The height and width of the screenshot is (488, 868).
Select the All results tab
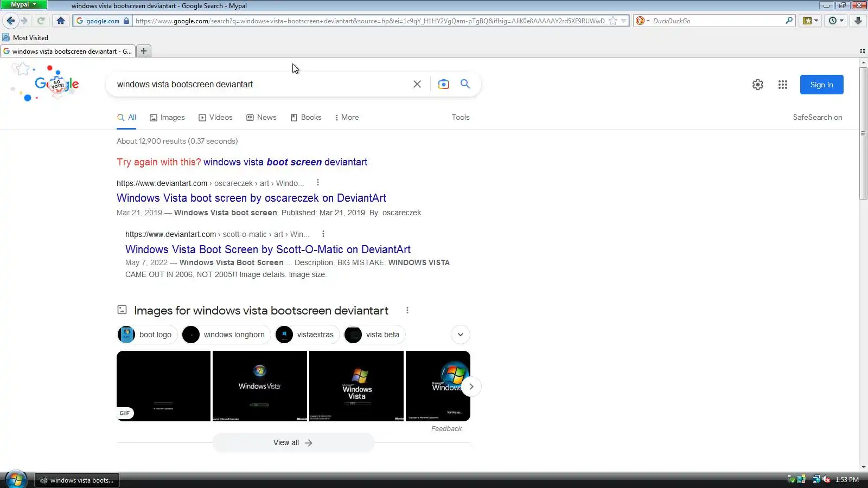[126, 117]
